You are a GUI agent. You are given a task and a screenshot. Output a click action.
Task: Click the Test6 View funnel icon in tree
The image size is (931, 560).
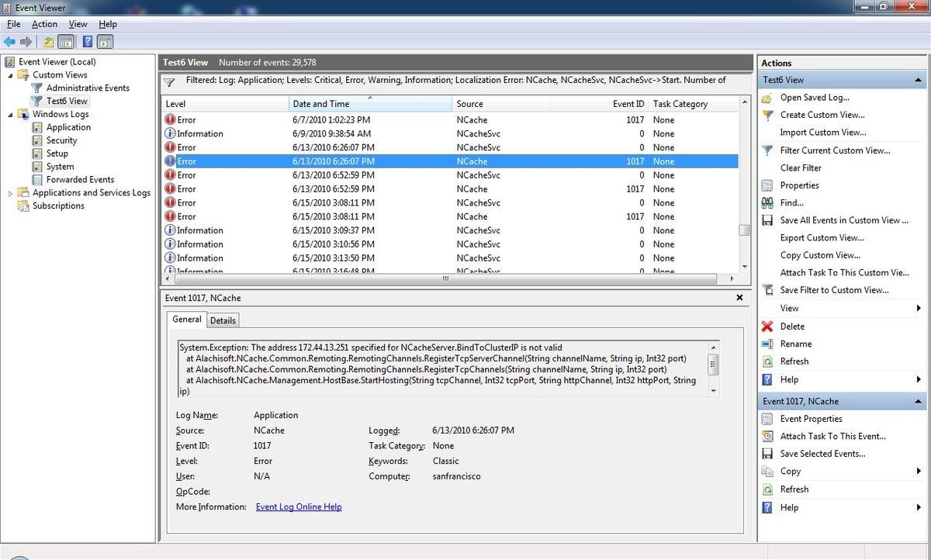click(36, 101)
